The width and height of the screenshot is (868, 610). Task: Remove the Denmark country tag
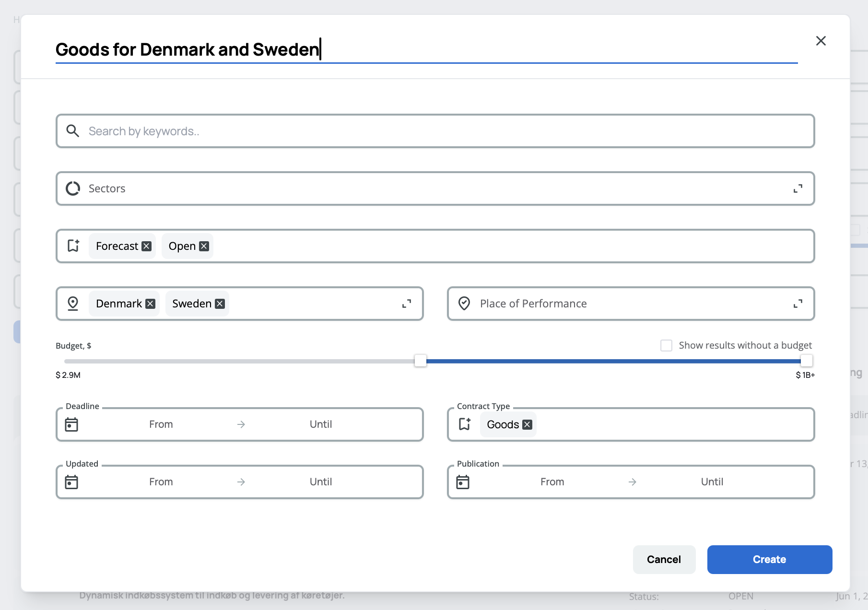click(x=150, y=304)
